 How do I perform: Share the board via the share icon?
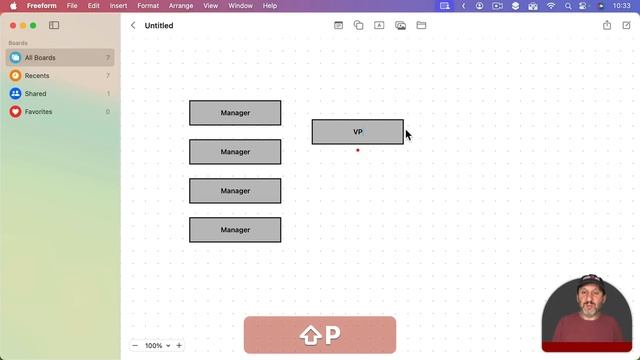pyautogui.click(x=607, y=25)
